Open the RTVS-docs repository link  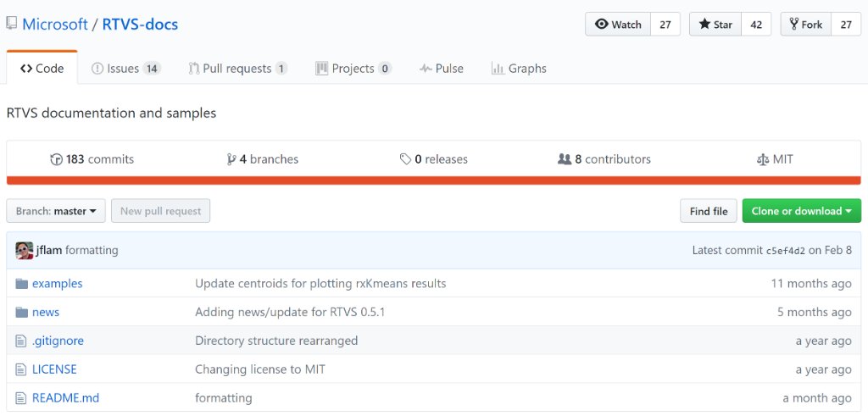coord(140,25)
